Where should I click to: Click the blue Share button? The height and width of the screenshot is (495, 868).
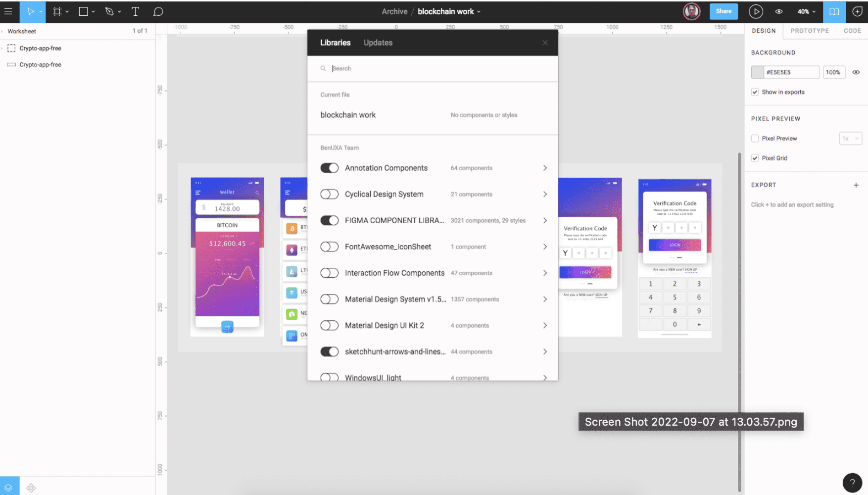(x=723, y=11)
